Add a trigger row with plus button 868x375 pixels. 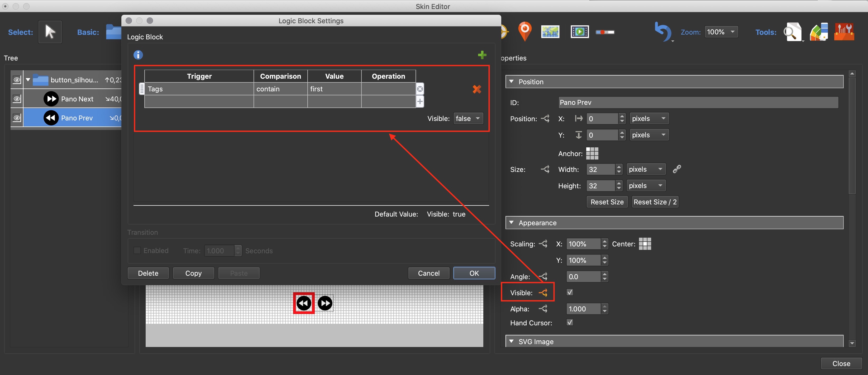[420, 101]
